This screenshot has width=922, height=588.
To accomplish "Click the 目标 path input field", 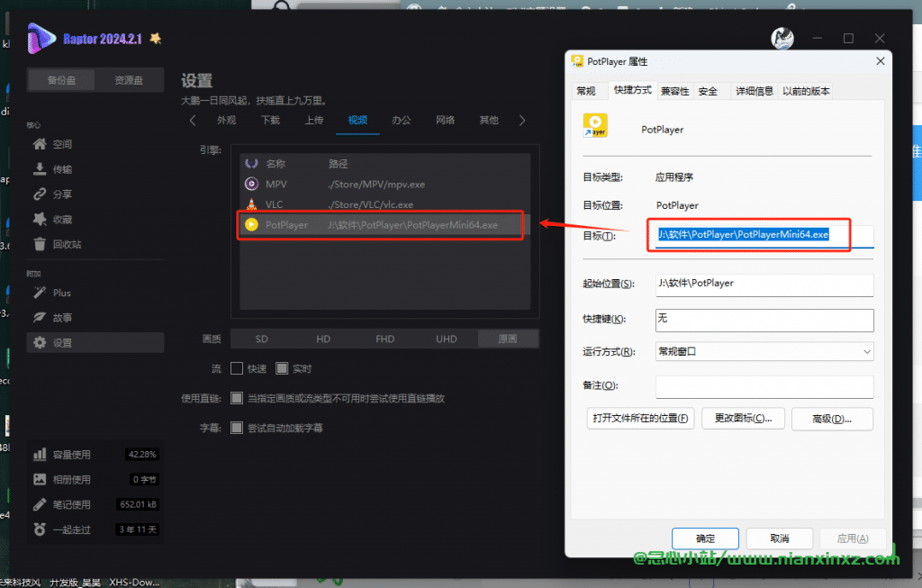I will 764,235.
